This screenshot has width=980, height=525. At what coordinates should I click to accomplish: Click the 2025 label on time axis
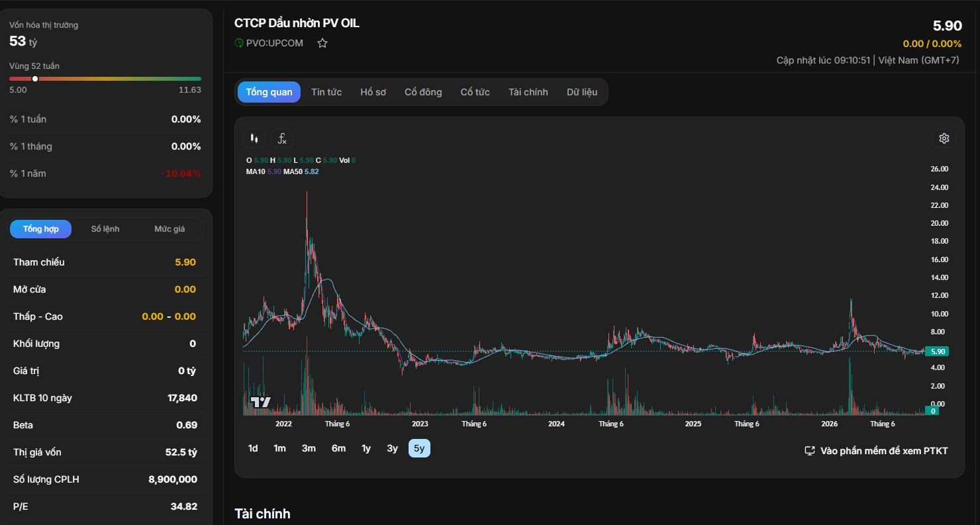click(693, 424)
